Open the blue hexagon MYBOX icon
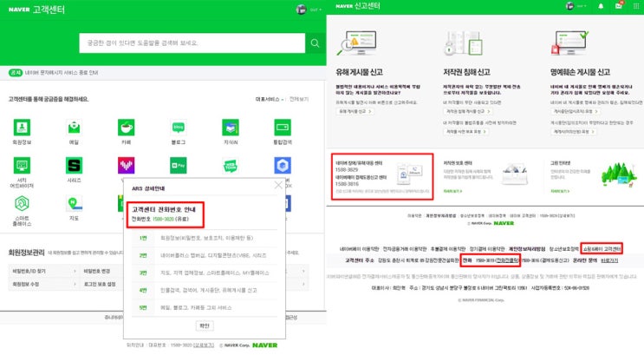Image resolution: width=644 pixels, height=355 pixels. (x=283, y=166)
